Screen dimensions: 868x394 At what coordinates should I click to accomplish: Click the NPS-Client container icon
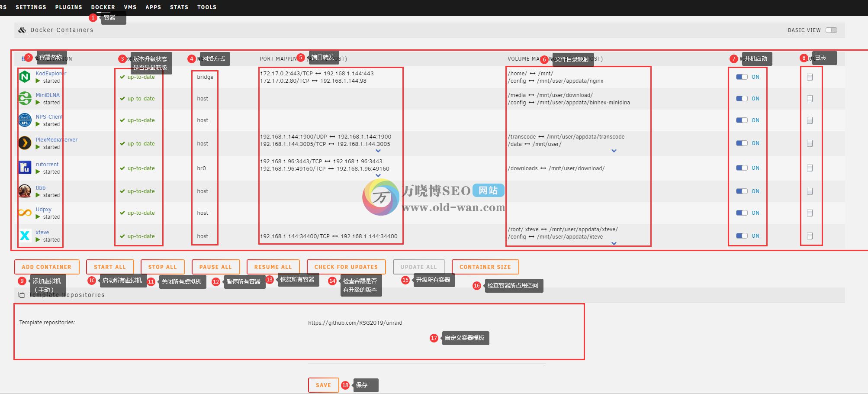point(25,120)
